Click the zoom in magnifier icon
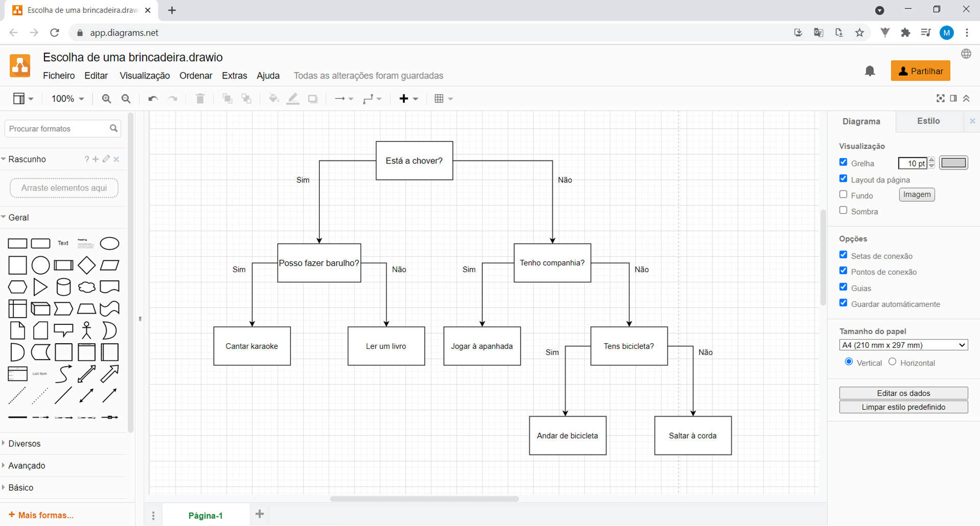The image size is (980, 526). point(106,99)
